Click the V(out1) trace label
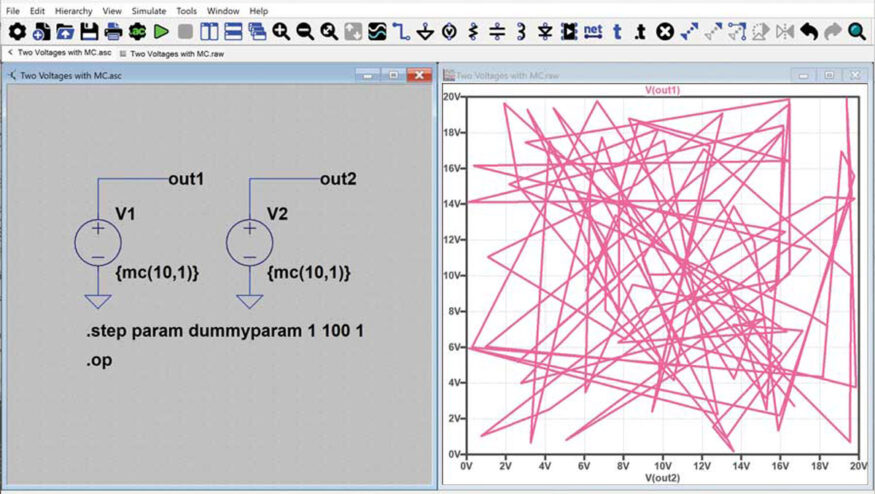 click(662, 90)
